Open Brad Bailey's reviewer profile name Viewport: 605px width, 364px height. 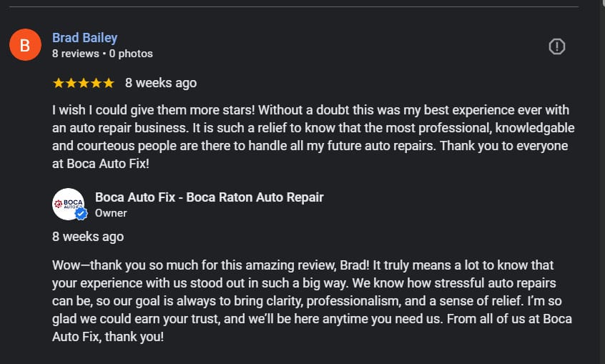click(x=84, y=38)
